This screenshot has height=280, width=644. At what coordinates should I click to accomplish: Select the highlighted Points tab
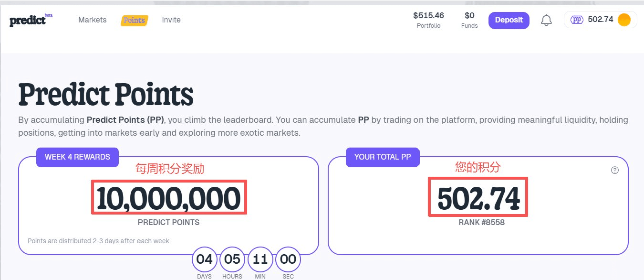coord(134,21)
